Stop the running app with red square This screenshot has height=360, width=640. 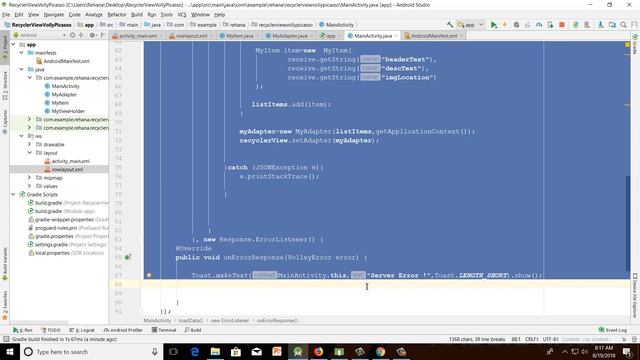tap(562, 24)
